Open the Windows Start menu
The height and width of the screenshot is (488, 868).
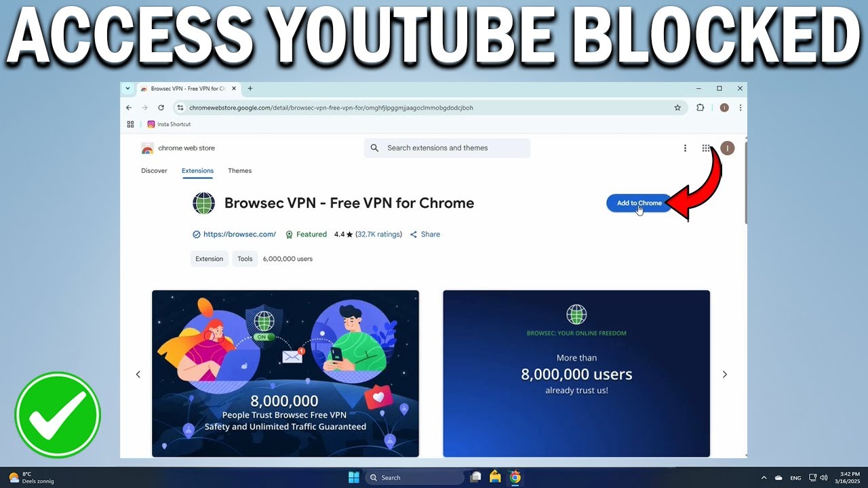click(x=354, y=477)
